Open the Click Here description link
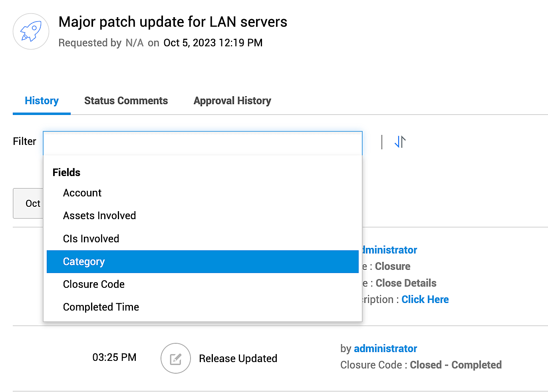The image size is (548, 392). [x=425, y=299]
